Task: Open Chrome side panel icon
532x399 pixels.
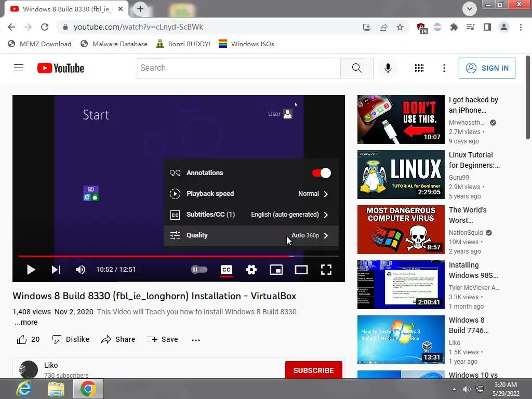Action: click(x=487, y=27)
